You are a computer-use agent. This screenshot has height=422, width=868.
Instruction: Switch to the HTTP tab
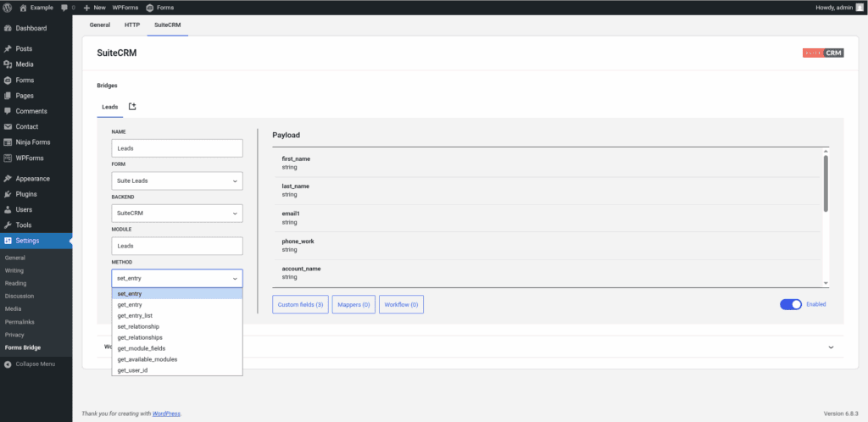[132, 25]
